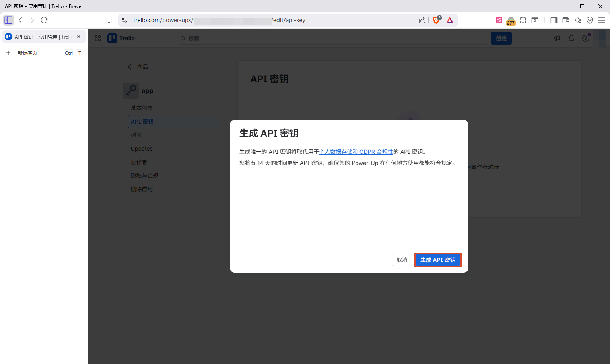
Task: Open the Brave VPN shield icon
Action: click(590, 20)
